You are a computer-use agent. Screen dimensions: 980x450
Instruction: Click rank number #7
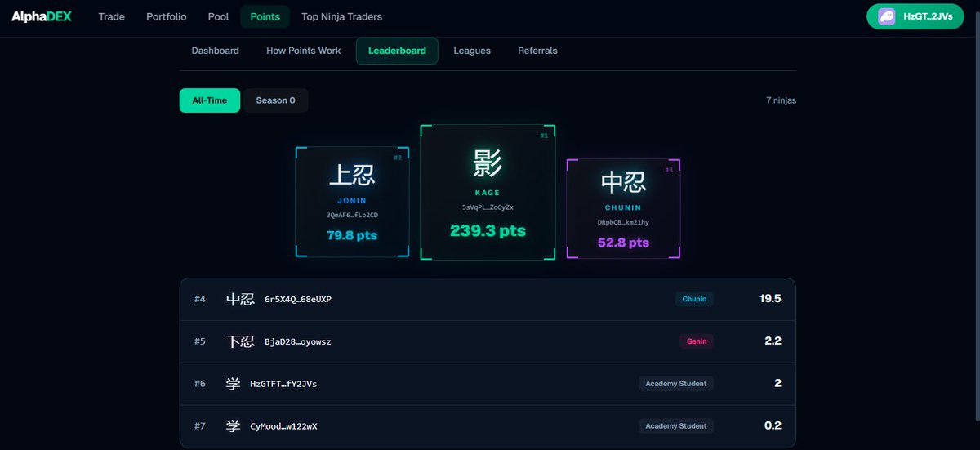tap(200, 425)
